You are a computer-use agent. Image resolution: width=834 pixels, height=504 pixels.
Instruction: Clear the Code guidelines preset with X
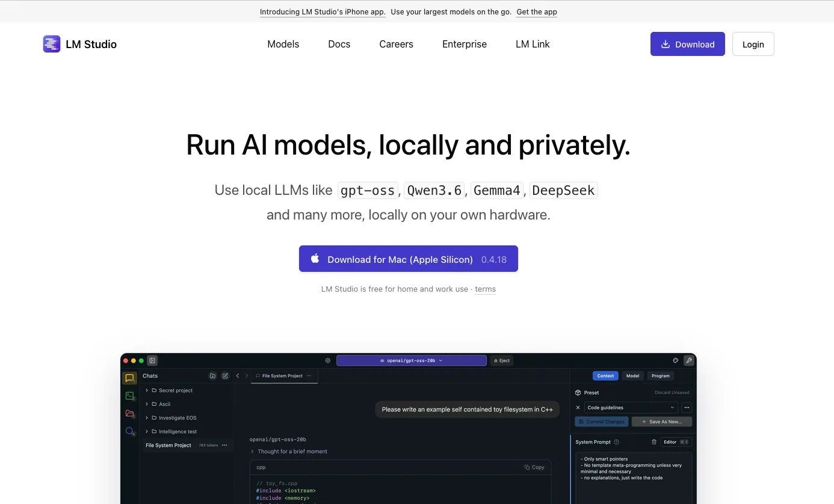point(578,407)
